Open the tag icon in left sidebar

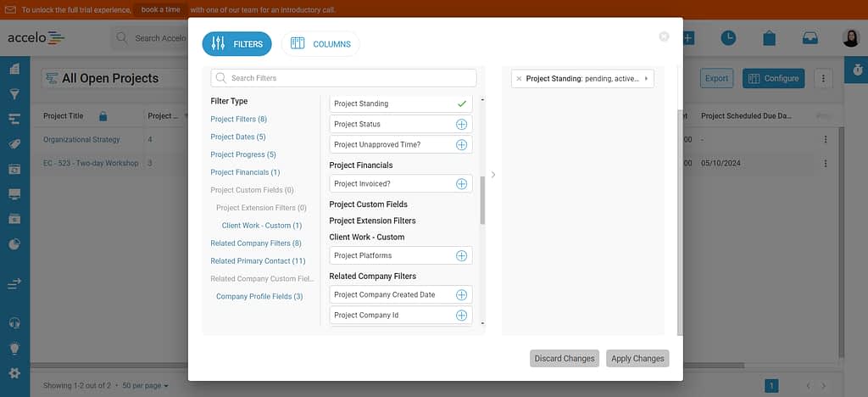pyautogui.click(x=14, y=144)
